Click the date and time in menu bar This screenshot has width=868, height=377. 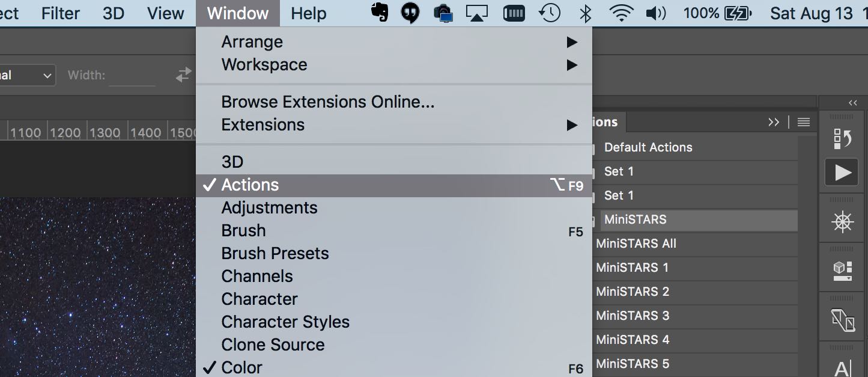818,13
